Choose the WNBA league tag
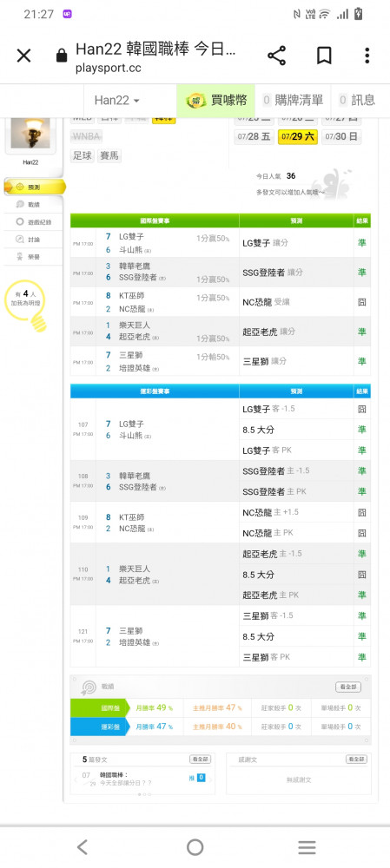This screenshot has width=390, height=868. [86, 136]
